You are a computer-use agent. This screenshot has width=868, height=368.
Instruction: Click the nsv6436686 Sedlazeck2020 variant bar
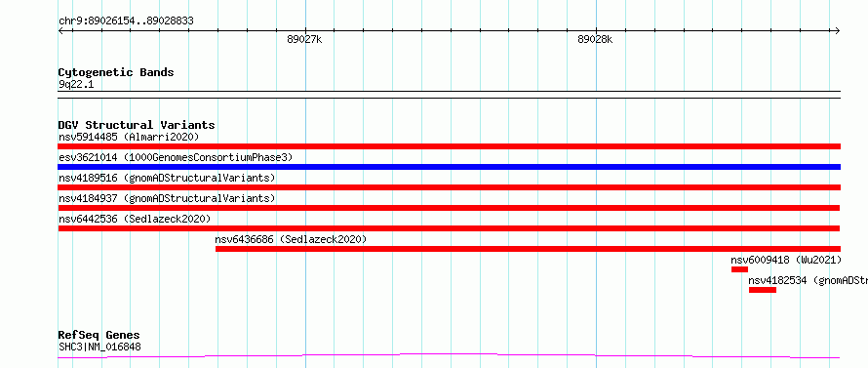[528, 249]
